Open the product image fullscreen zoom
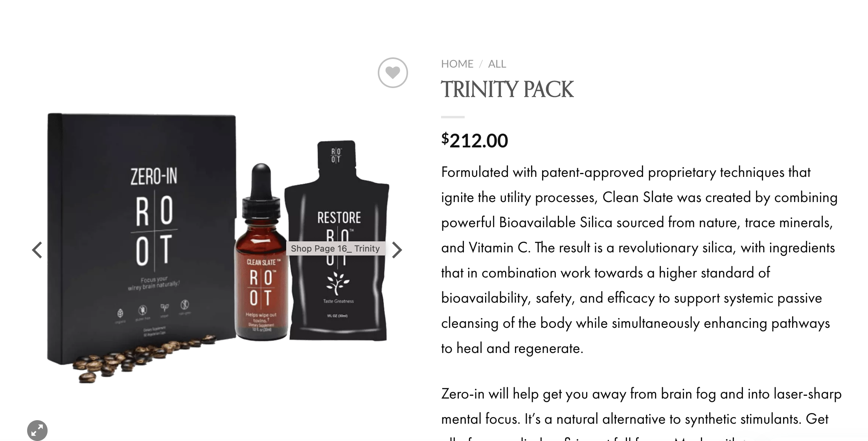868x441 pixels. [x=37, y=430]
